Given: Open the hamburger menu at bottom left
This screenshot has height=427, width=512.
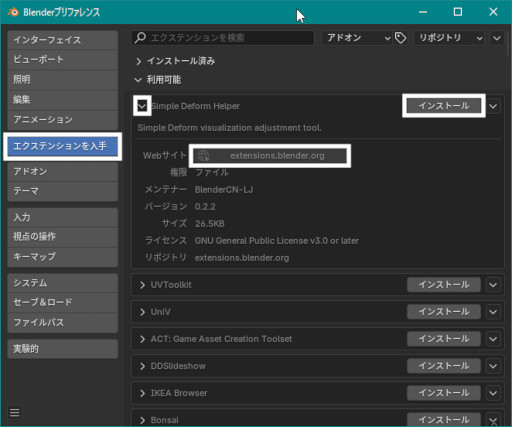Looking at the screenshot, I should pyautogui.click(x=14, y=413).
